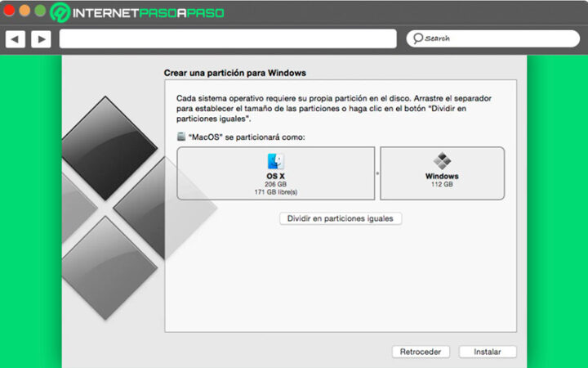This screenshot has height=368, width=588.
Task: Click the Boot Camp icon above Windows
Action: 442,161
